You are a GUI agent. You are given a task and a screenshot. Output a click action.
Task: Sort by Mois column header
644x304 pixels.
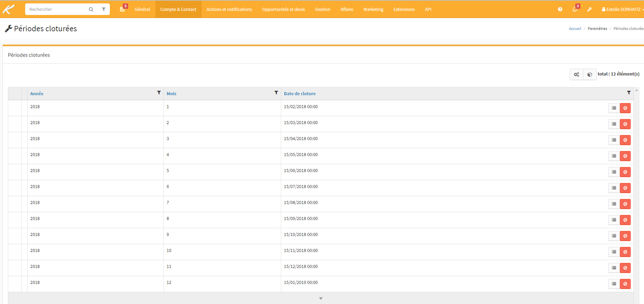pyautogui.click(x=171, y=94)
